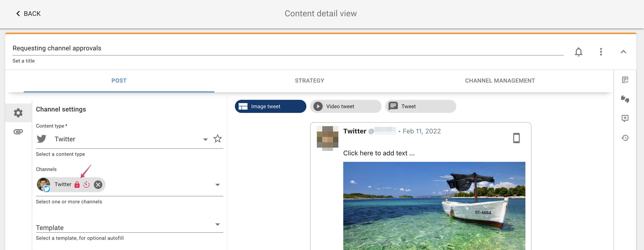The width and height of the screenshot is (644, 250).
Task: Open the channel settings gear panel
Action: (x=18, y=113)
